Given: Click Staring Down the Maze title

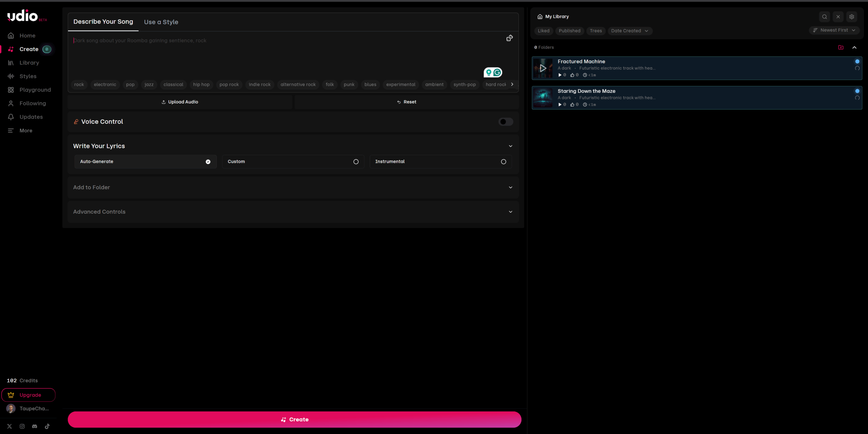Looking at the screenshot, I should click(586, 91).
